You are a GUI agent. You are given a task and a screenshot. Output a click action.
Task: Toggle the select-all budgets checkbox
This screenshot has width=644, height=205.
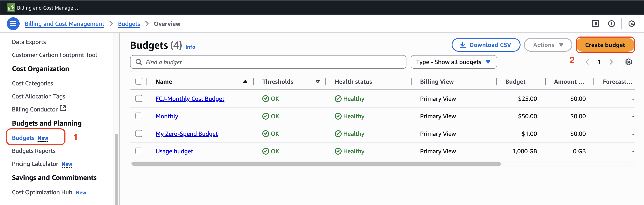coord(139,81)
